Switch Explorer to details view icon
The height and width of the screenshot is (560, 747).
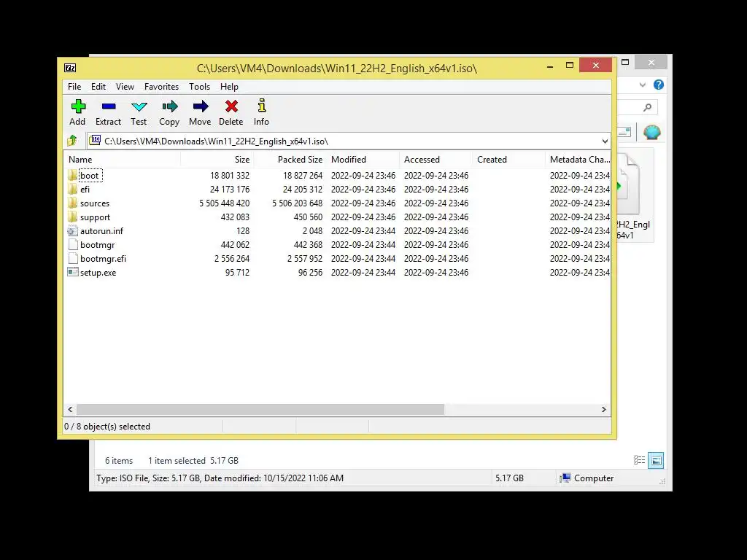point(639,460)
